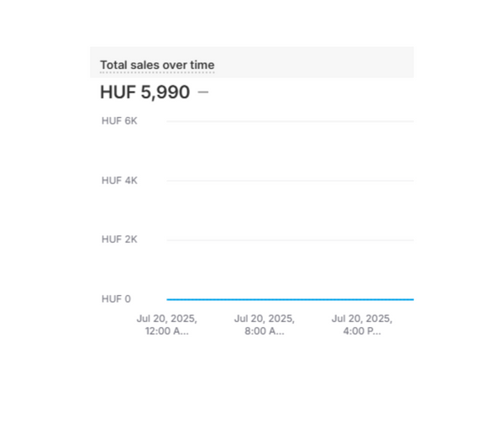Click the right end of the blue sales line
Screen dimensions: 504x423
(412, 299)
